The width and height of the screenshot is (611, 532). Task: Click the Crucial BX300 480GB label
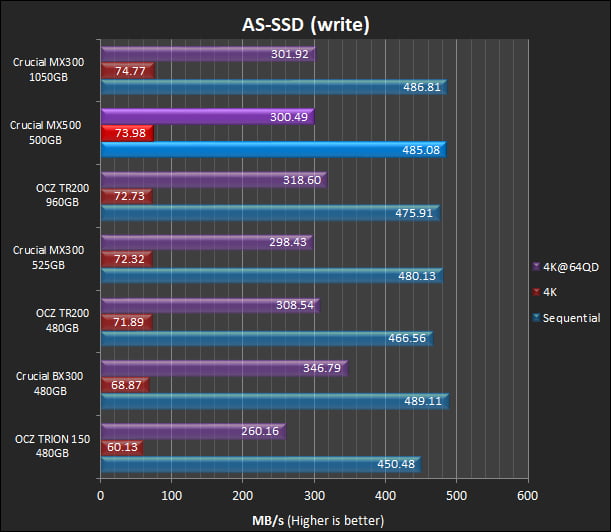tap(49, 384)
